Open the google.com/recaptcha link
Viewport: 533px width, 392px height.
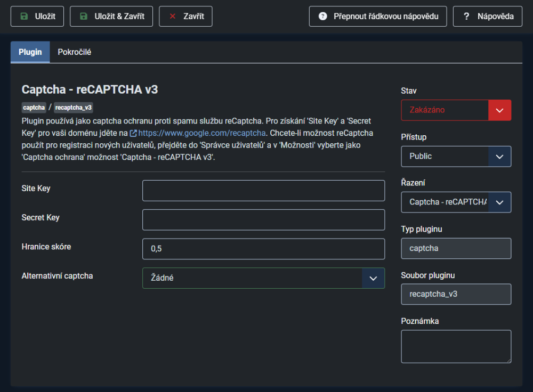point(201,133)
